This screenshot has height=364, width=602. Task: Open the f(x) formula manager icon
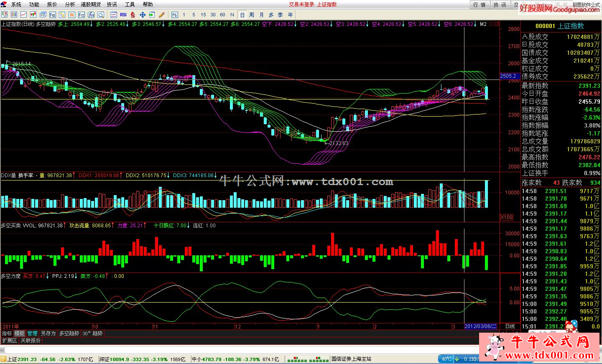(91, 15)
